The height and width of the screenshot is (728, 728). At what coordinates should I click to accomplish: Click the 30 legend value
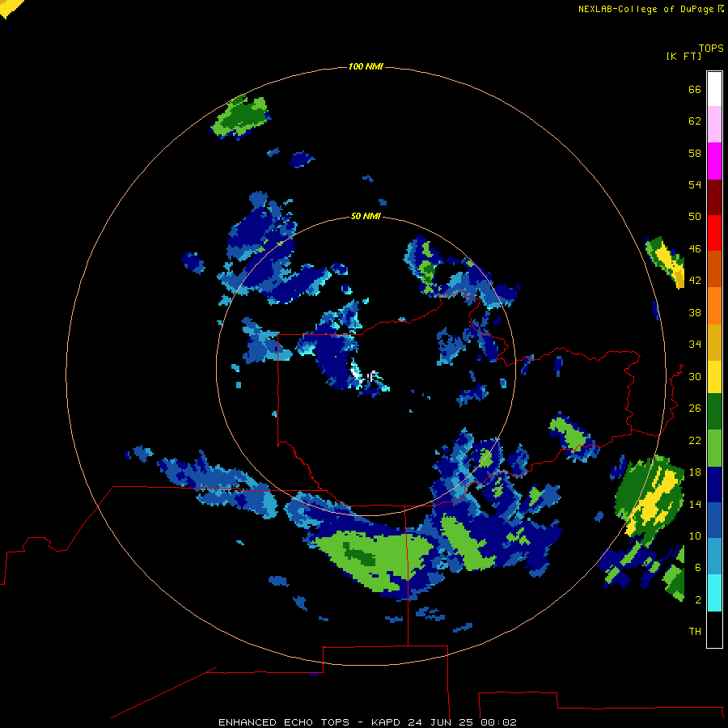pyautogui.click(x=695, y=376)
